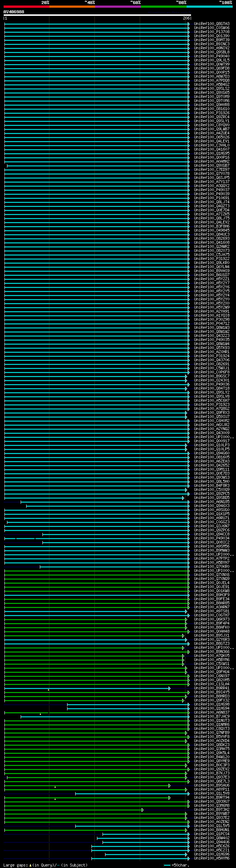Open the UniRef100_P31926 entry
236x868 pixels.
[x=212, y=113]
